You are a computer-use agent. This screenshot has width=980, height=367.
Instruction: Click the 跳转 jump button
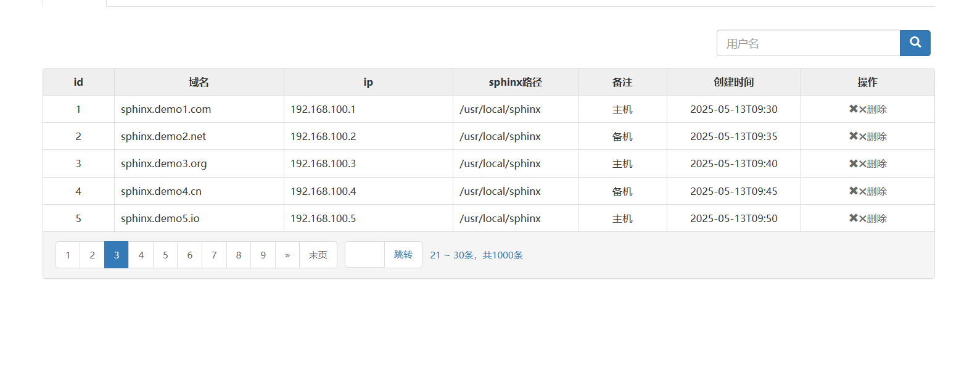(x=403, y=255)
